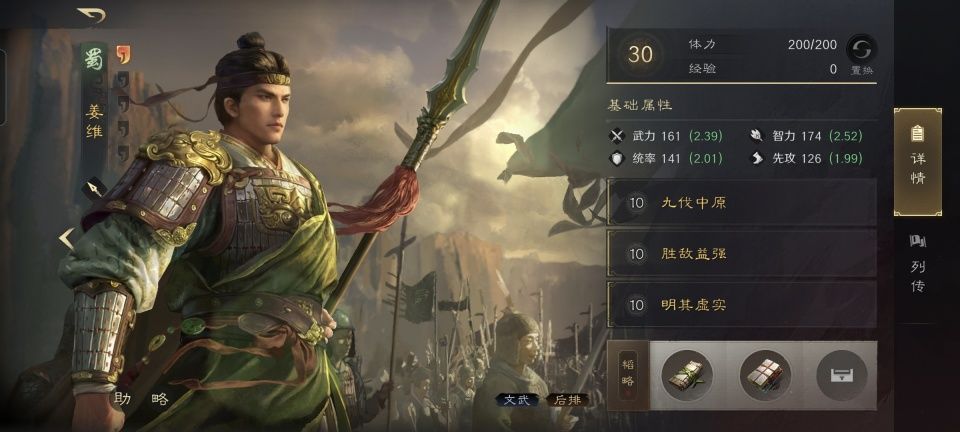Tap the 助略 button
Image resolution: width=960 pixels, height=432 pixels.
(x=141, y=399)
